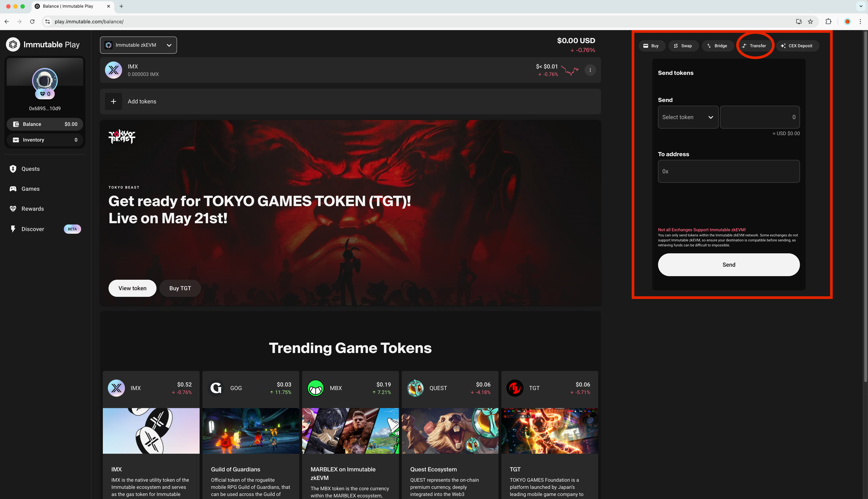Click the Guild of Guardians card title

[235, 469]
